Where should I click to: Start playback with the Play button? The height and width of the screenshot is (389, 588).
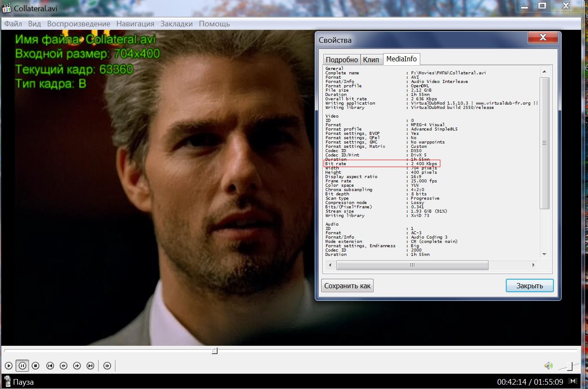(8, 366)
